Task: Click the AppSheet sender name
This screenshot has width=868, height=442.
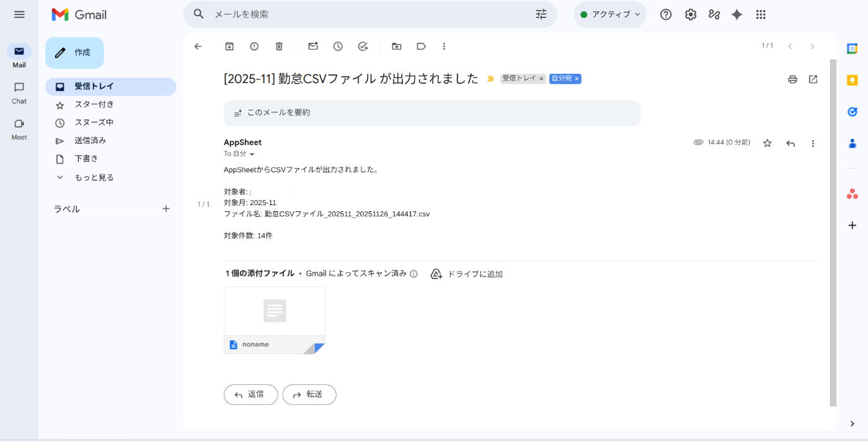Action: (242, 143)
